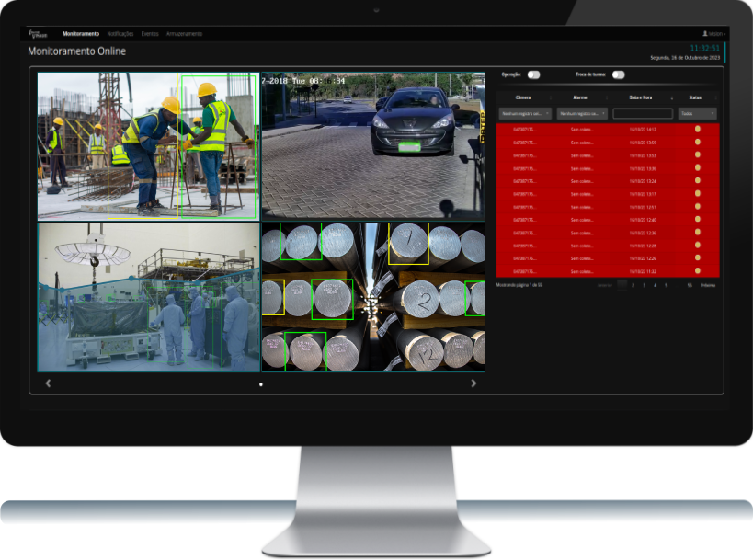Open the Eventos tab
This screenshot has height=560, width=753.
coord(150,34)
